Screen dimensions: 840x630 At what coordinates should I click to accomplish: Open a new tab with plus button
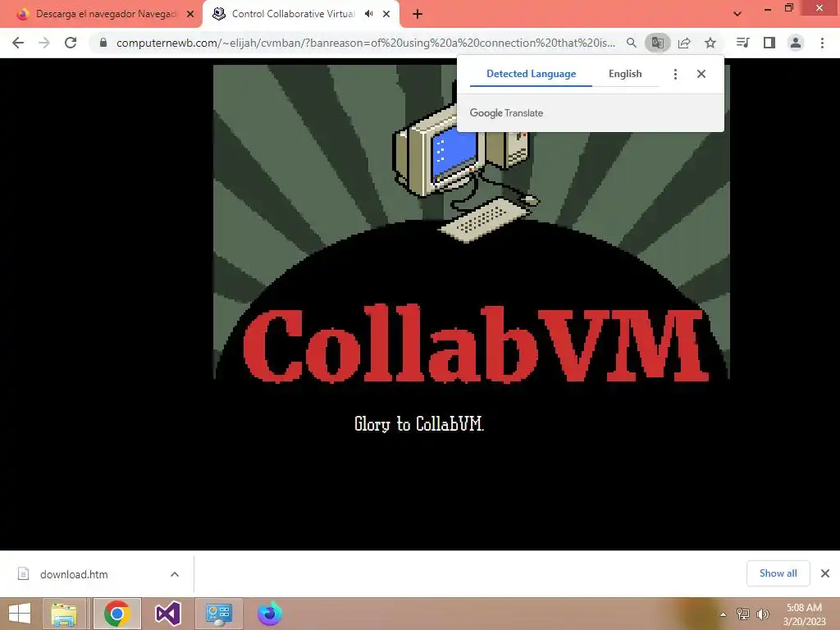pyautogui.click(x=418, y=14)
